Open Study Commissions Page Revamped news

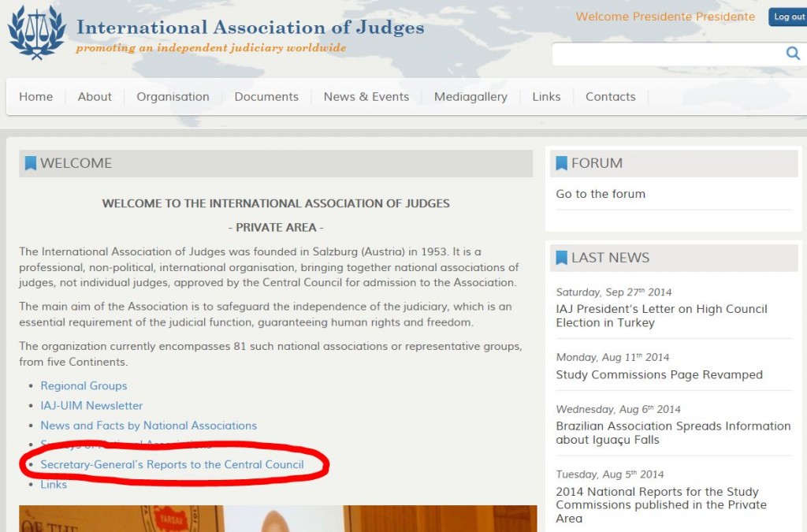660,374
